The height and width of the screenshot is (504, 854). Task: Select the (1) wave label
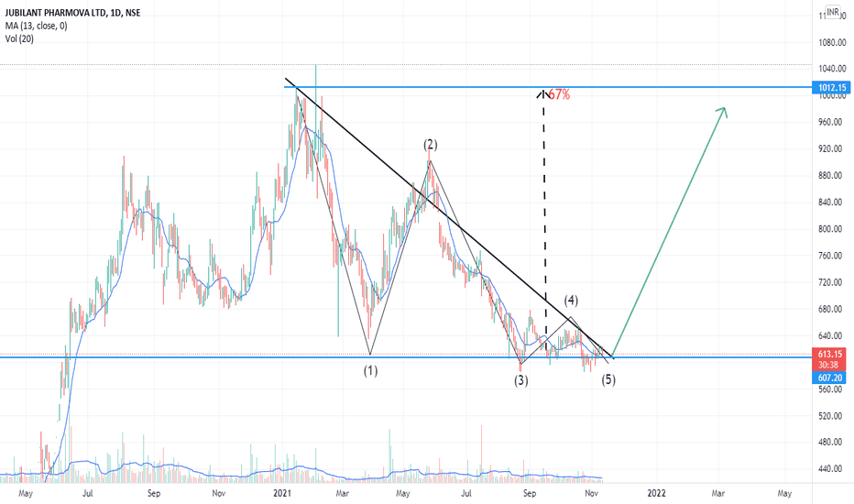coord(370,371)
